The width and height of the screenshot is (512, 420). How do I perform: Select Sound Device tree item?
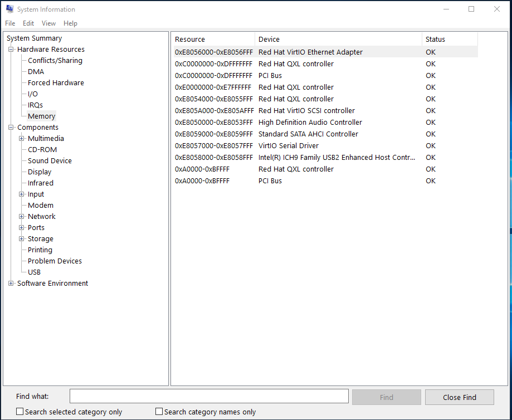coord(50,160)
